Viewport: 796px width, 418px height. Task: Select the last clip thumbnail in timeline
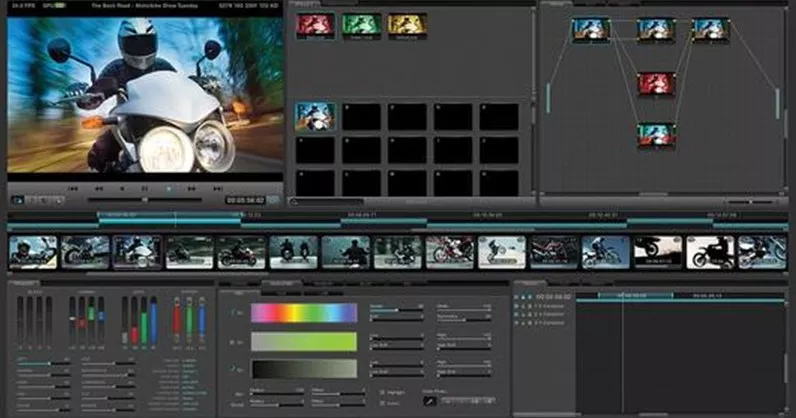pos(762,252)
